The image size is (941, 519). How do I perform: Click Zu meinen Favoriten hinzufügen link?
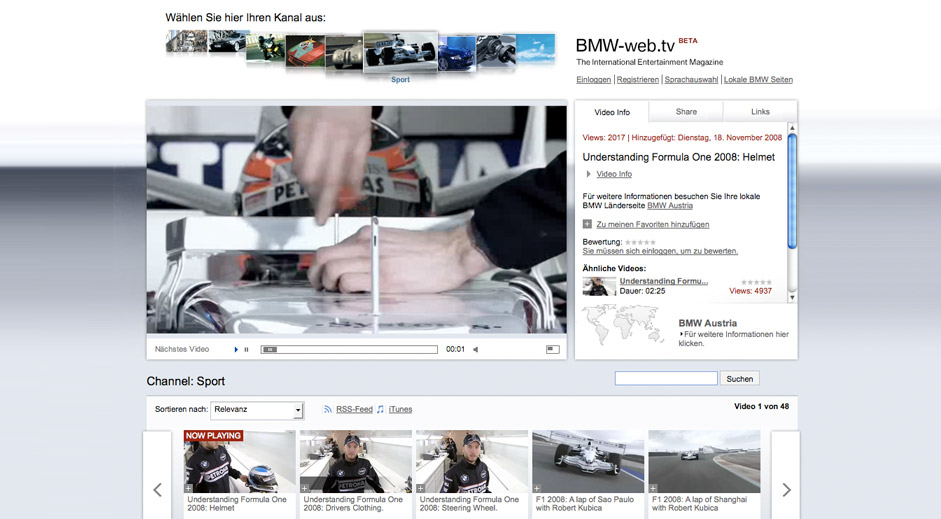pyautogui.click(x=652, y=224)
